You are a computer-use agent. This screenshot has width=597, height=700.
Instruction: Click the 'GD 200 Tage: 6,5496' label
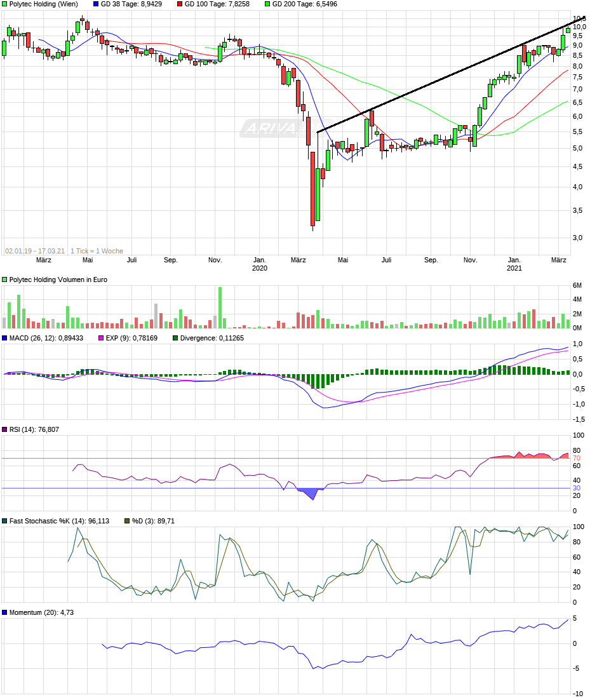coord(304,4)
